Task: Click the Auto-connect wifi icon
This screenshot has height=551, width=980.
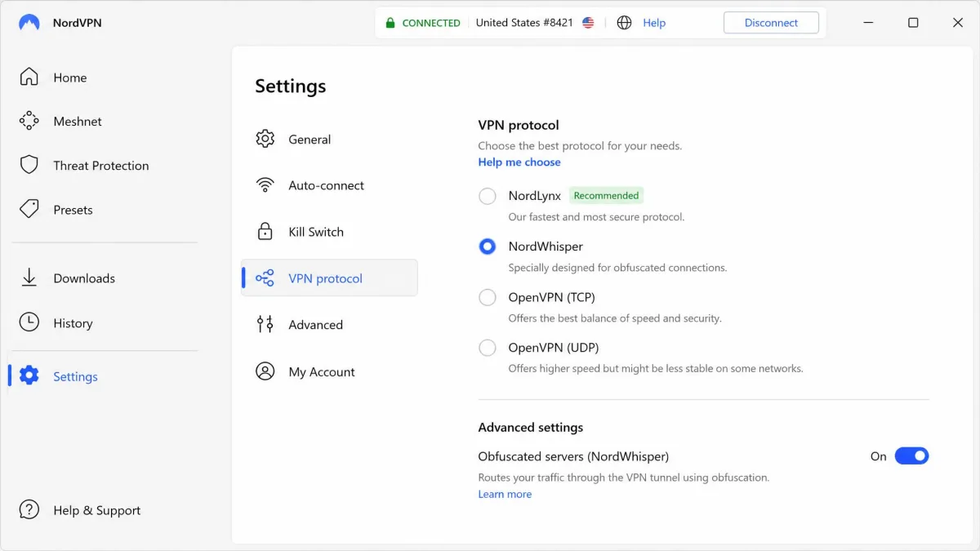Action: click(265, 185)
